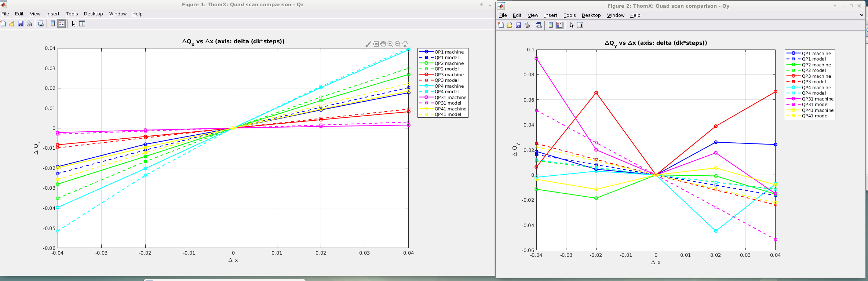The height and width of the screenshot is (281, 868).
Task: Expand the Desktop menu in Figure 1
Action: [93, 14]
